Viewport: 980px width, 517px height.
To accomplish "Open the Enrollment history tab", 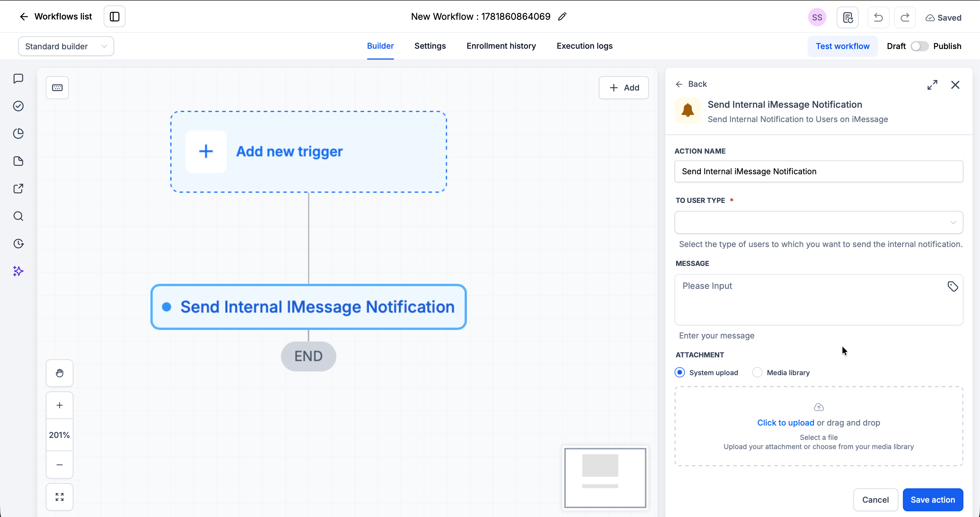I will point(501,46).
